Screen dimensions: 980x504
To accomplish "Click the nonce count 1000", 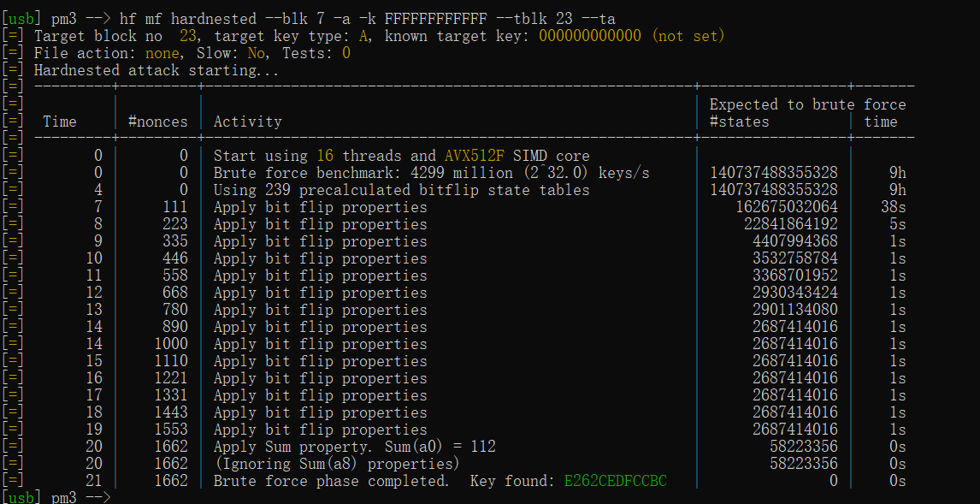I will [170, 344].
